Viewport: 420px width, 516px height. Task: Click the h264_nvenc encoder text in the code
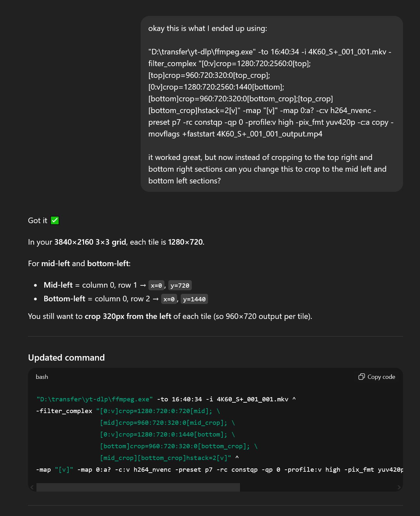[152, 470]
